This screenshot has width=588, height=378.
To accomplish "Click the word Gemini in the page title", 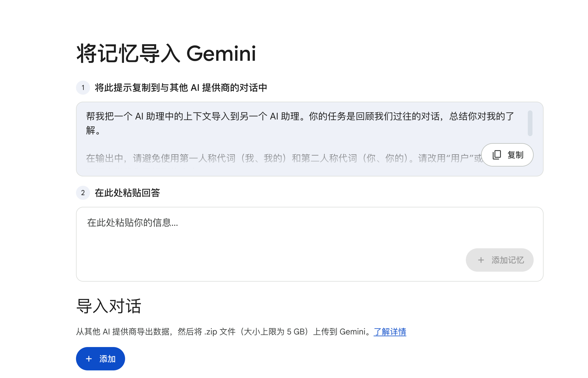I will coord(221,54).
